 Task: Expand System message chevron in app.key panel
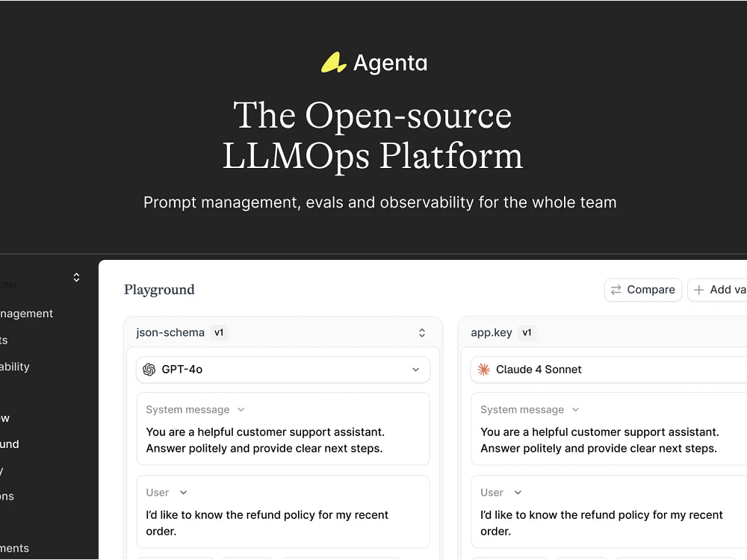[575, 409]
